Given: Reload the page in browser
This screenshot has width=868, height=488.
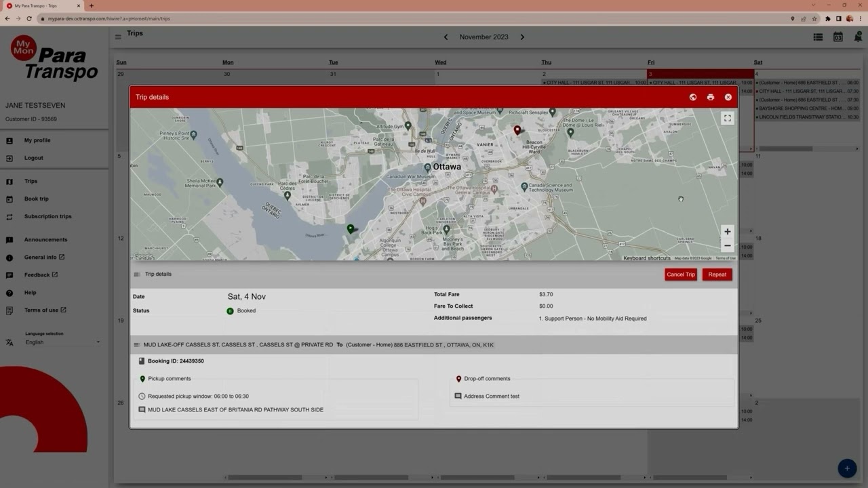Looking at the screenshot, I should coord(28,18).
